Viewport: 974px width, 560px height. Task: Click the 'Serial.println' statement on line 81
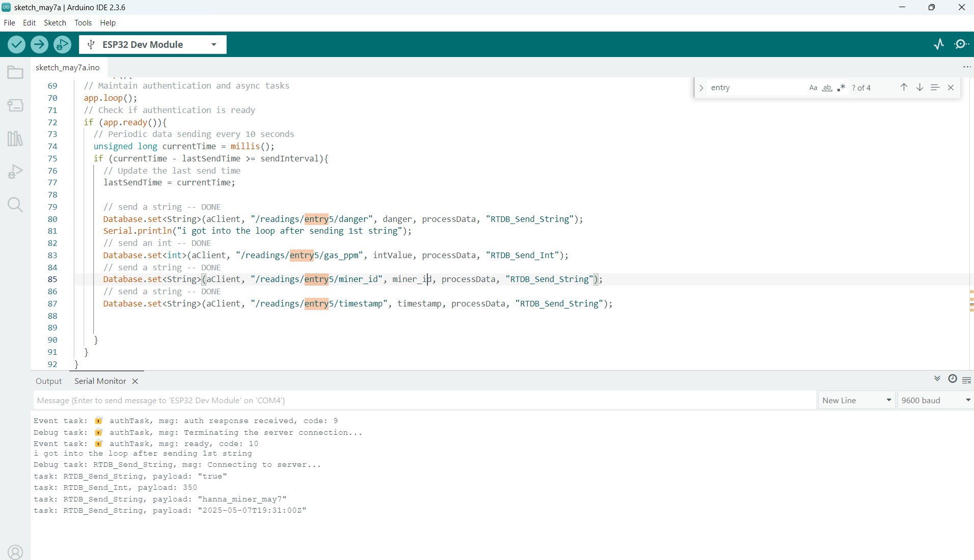pos(257,231)
